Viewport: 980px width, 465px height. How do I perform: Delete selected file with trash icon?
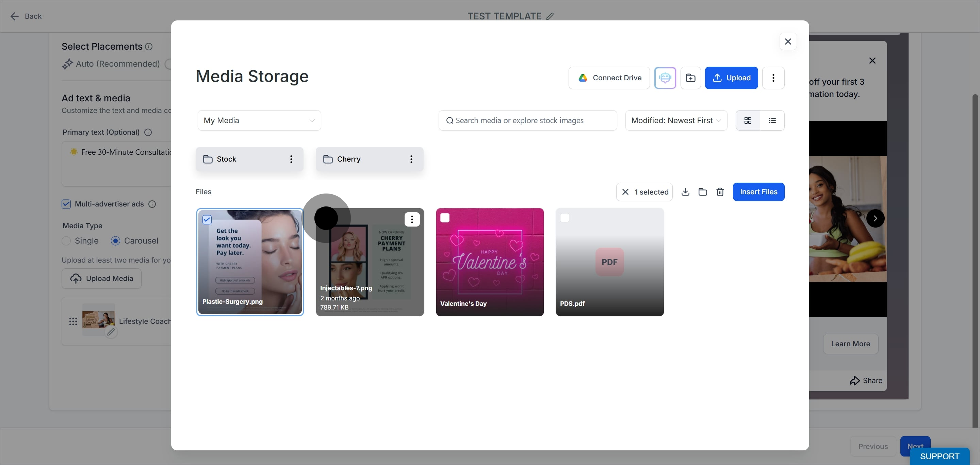(720, 192)
